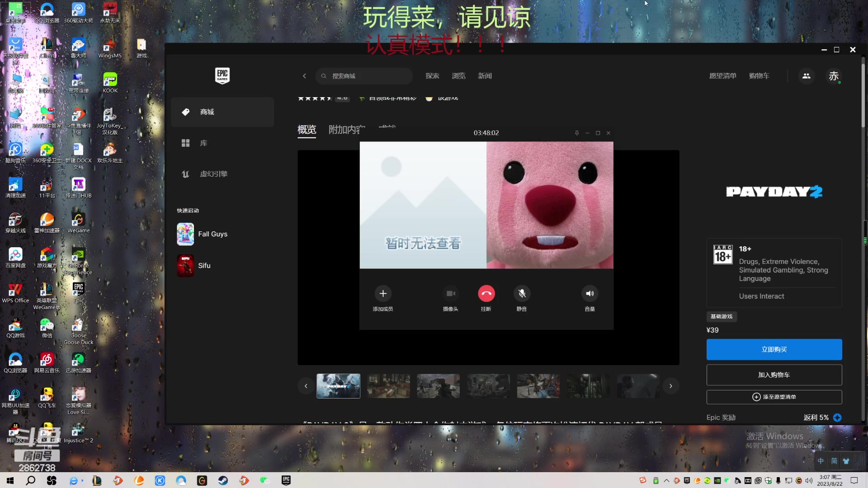Open the Injustice 2 desktop shortcut
Image resolution: width=868 pixels, height=488 pixels.
(x=78, y=433)
